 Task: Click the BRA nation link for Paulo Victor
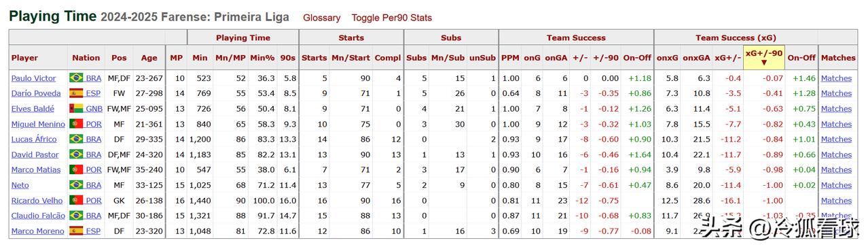pos(94,78)
